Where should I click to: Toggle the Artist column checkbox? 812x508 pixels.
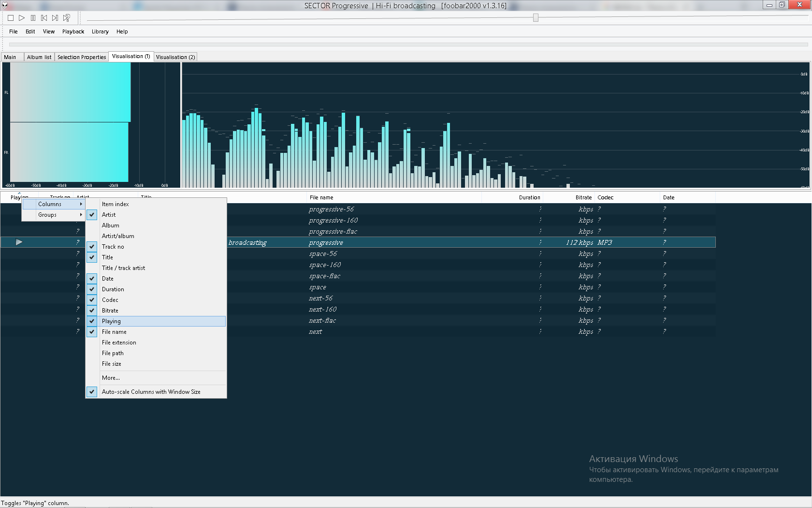(109, 215)
